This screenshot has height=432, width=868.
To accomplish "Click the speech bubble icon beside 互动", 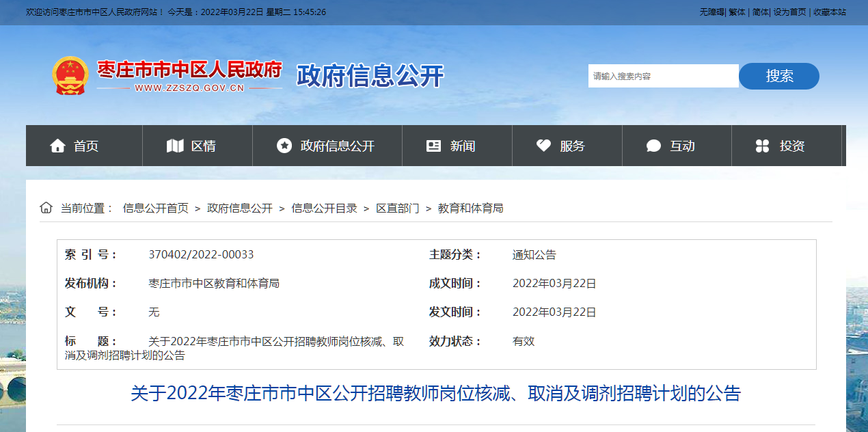I will [x=653, y=146].
